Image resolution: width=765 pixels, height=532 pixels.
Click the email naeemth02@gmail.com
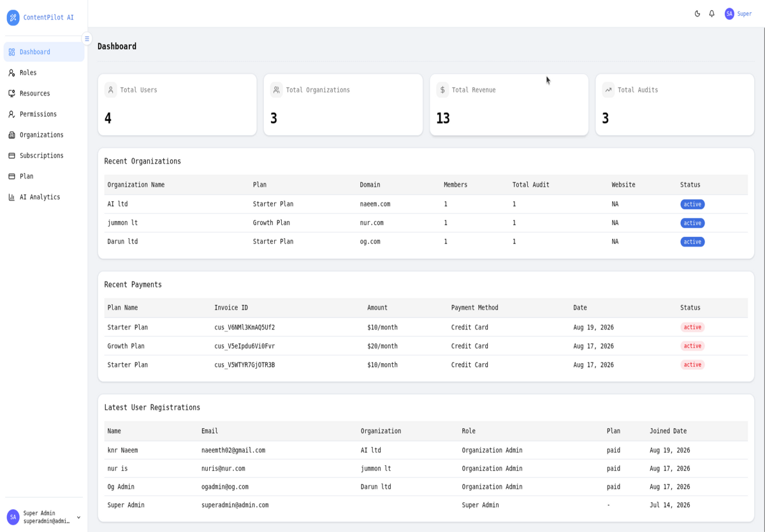[233, 450]
